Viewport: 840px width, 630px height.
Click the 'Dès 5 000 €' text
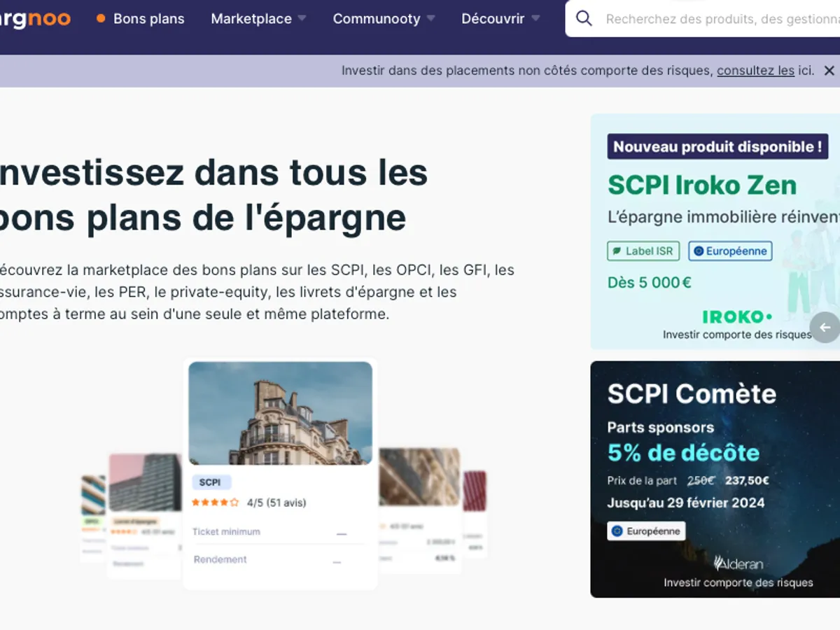click(x=650, y=283)
